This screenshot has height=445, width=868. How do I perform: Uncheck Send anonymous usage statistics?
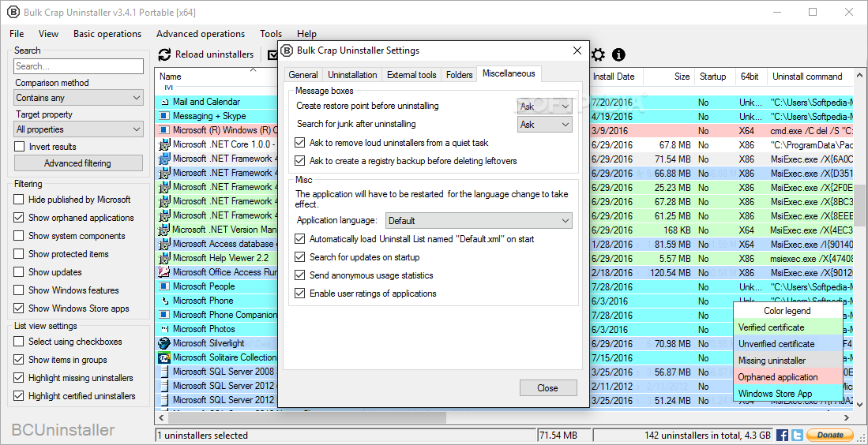[300, 275]
